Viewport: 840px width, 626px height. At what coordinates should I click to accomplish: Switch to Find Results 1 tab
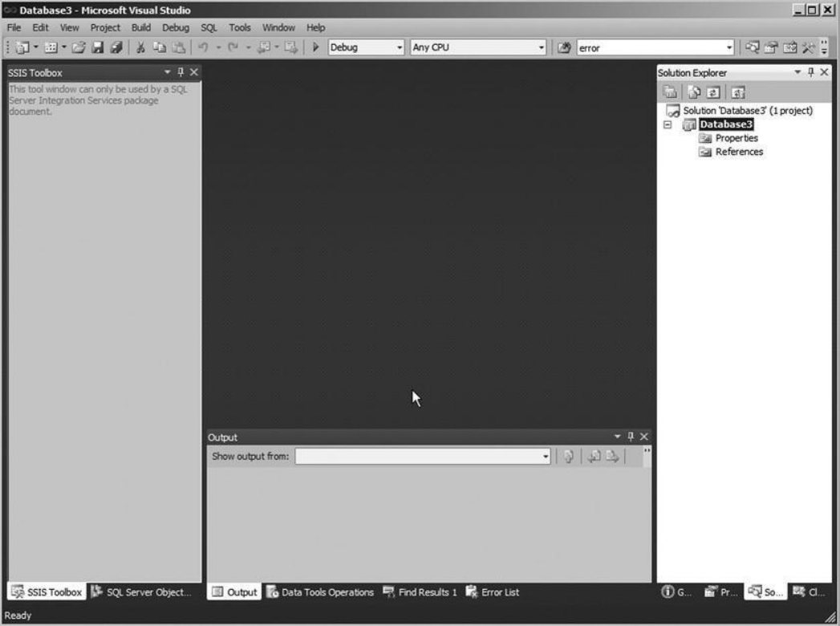pos(420,591)
